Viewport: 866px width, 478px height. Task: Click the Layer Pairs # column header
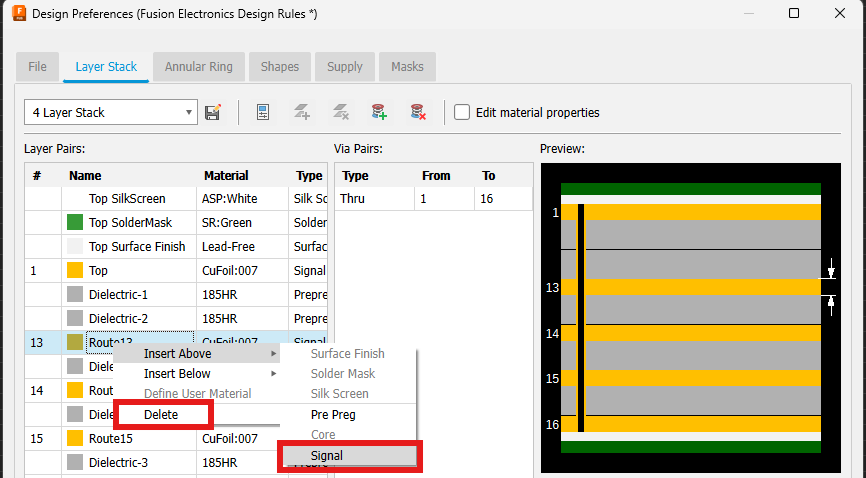tap(43, 176)
